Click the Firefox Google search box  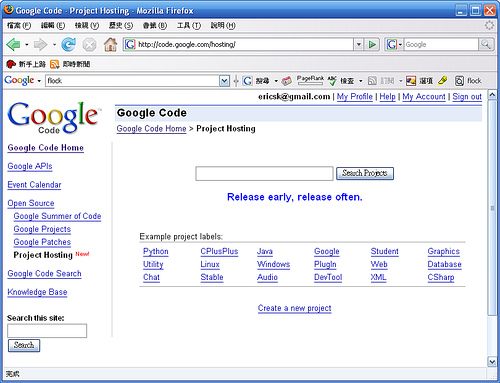(441, 44)
